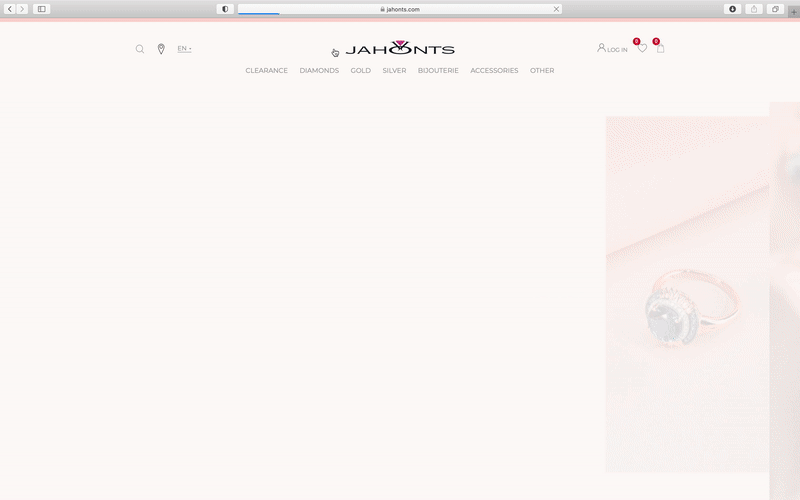
Task: Open the SILVER menu item
Action: [394, 70]
